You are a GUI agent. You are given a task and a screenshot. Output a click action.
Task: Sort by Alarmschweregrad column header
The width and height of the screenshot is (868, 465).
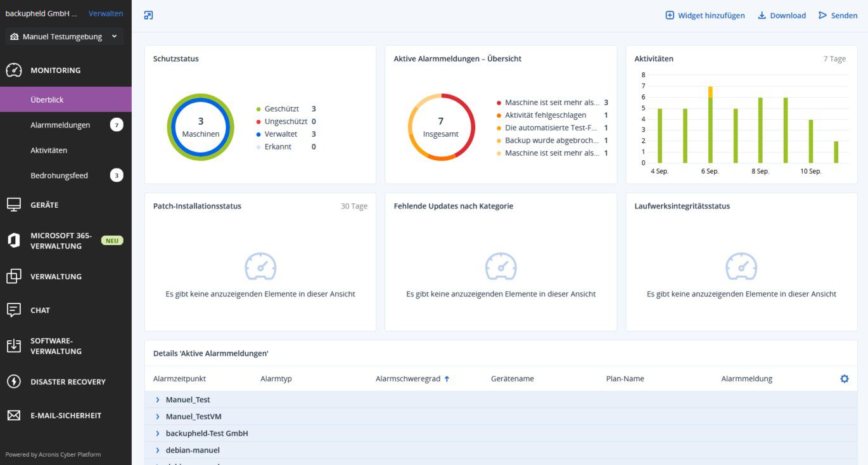coord(407,379)
